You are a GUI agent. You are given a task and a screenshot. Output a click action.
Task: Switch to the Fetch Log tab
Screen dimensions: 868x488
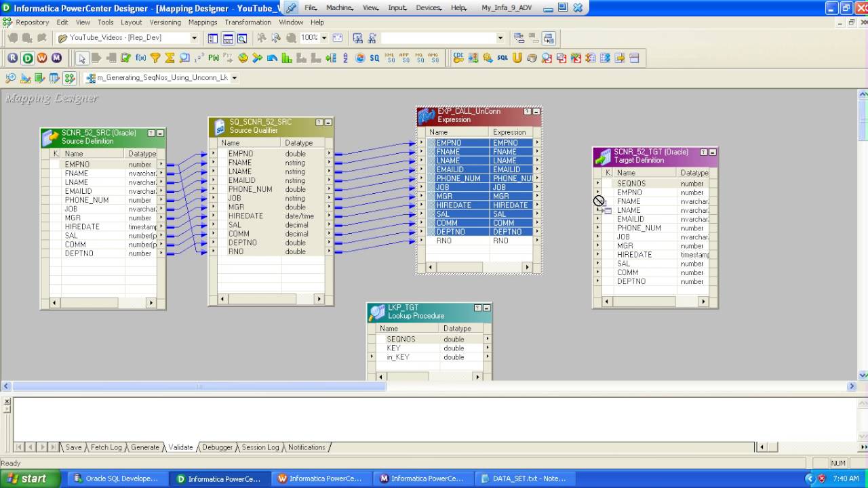click(106, 447)
